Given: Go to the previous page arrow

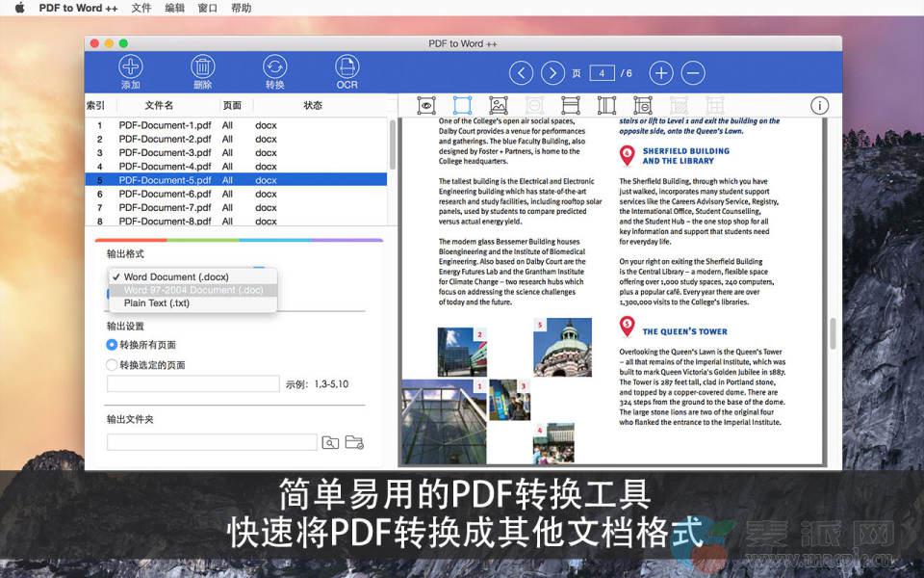Looking at the screenshot, I should [521, 73].
